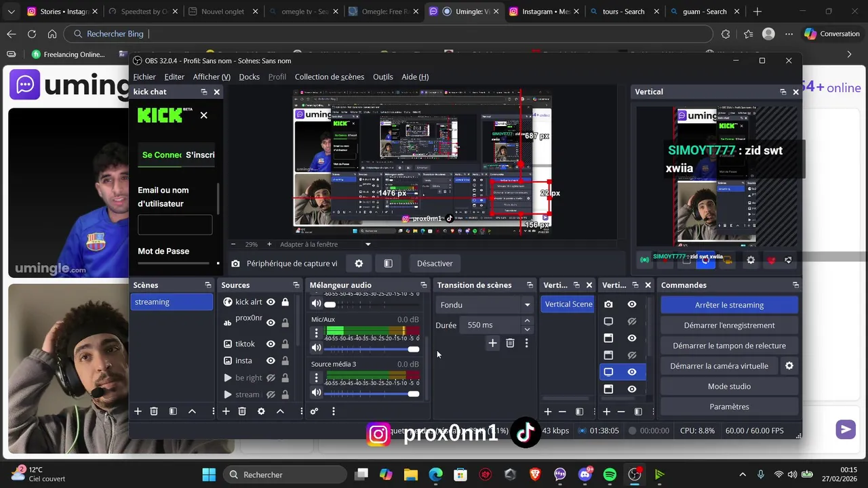Click Démarrer la caméra virtuelle
Screen dimensions: 868x488
[719, 366]
